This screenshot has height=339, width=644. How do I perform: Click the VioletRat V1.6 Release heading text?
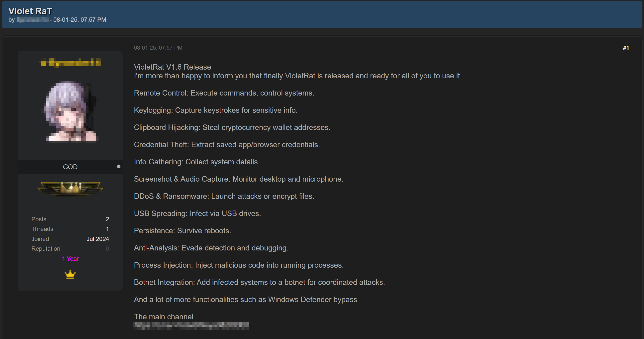(x=172, y=67)
